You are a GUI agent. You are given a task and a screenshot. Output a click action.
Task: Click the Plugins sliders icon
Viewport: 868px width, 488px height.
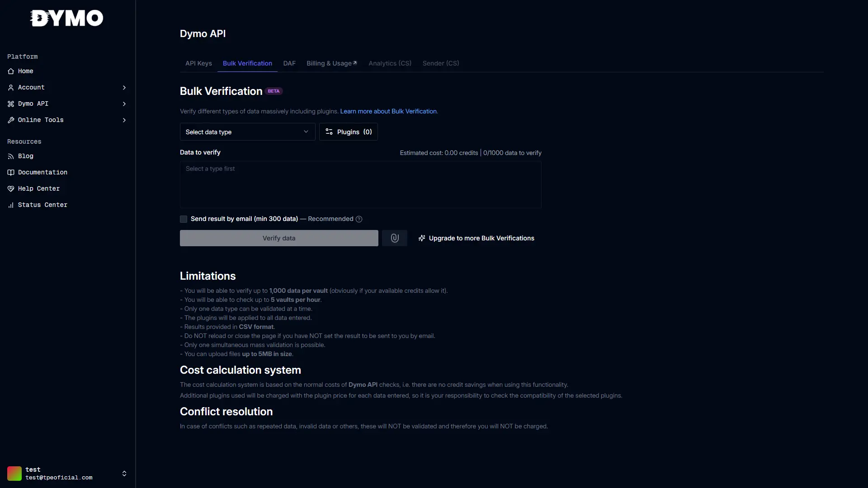pyautogui.click(x=329, y=132)
